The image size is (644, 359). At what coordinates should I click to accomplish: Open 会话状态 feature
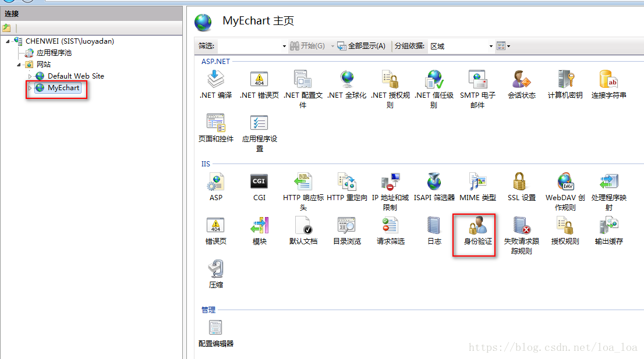522,85
